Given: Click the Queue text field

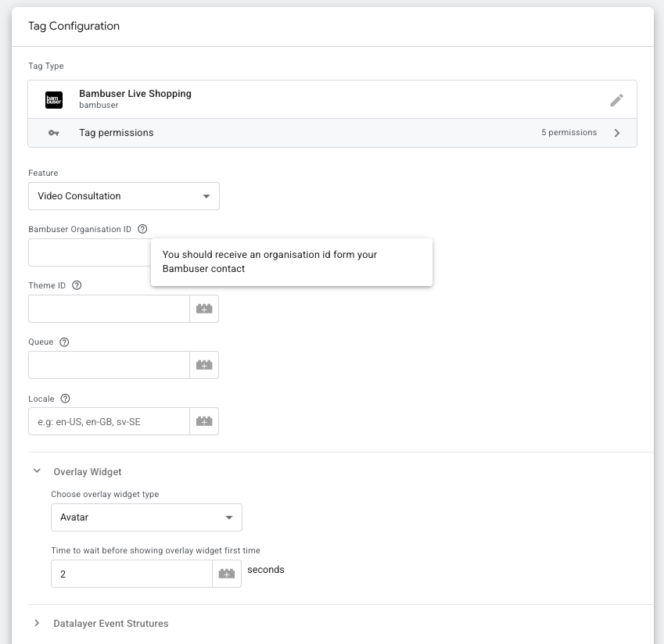Looking at the screenshot, I should coord(109,365).
